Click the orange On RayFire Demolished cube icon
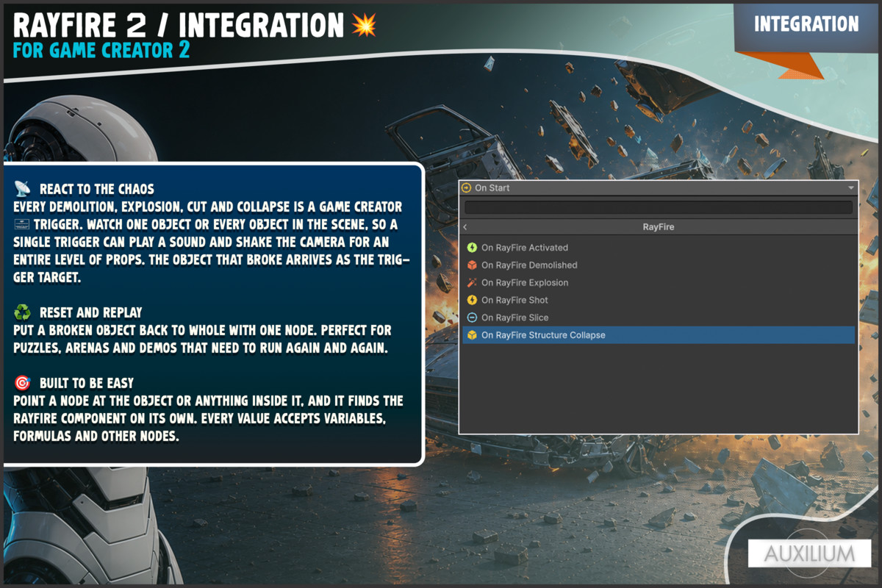 click(x=472, y=265)
